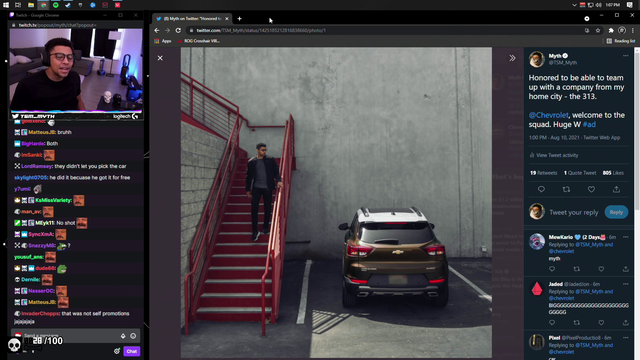Like MewKario's reply with the heart
The width and height of the screenshot is (640, 360).
601,269
